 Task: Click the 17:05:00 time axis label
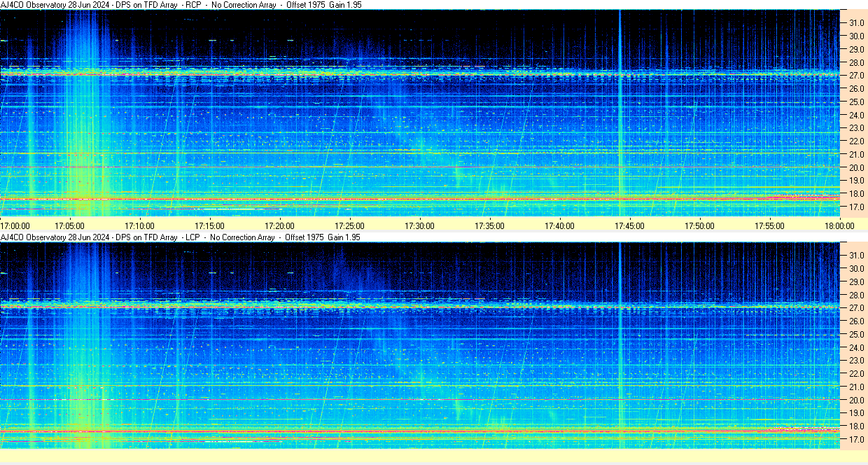point(69,225)
